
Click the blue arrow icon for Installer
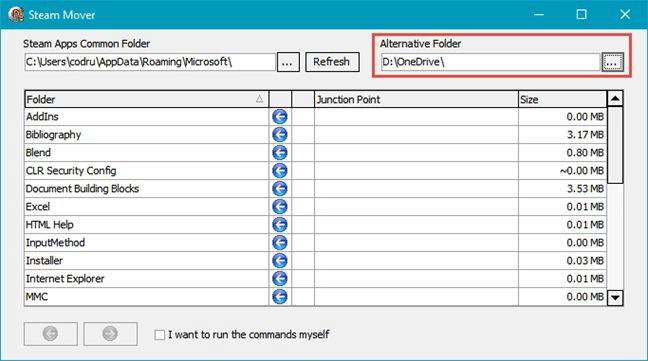(x=280, y=261)
